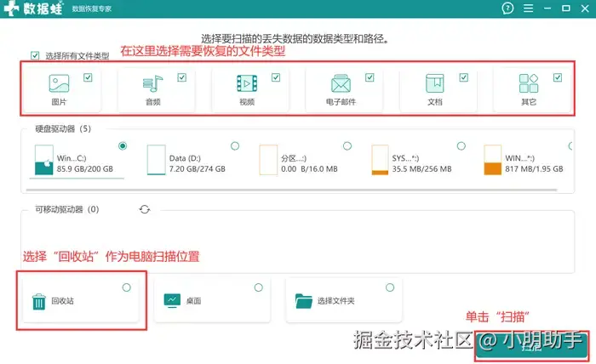Select the 图片 picture type icon
This screenshot has width=596, height=364.
(x=59, y=83)
